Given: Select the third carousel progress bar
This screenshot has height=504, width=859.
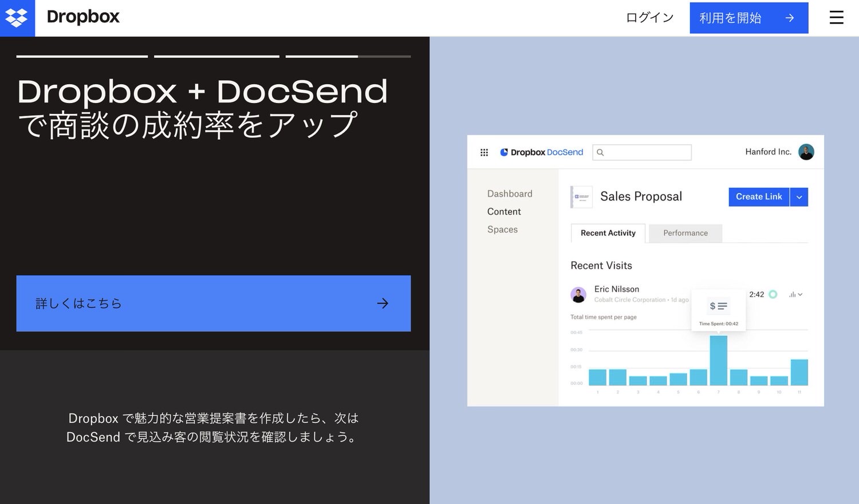Looking at the screenshot, I should coord(348,56).
